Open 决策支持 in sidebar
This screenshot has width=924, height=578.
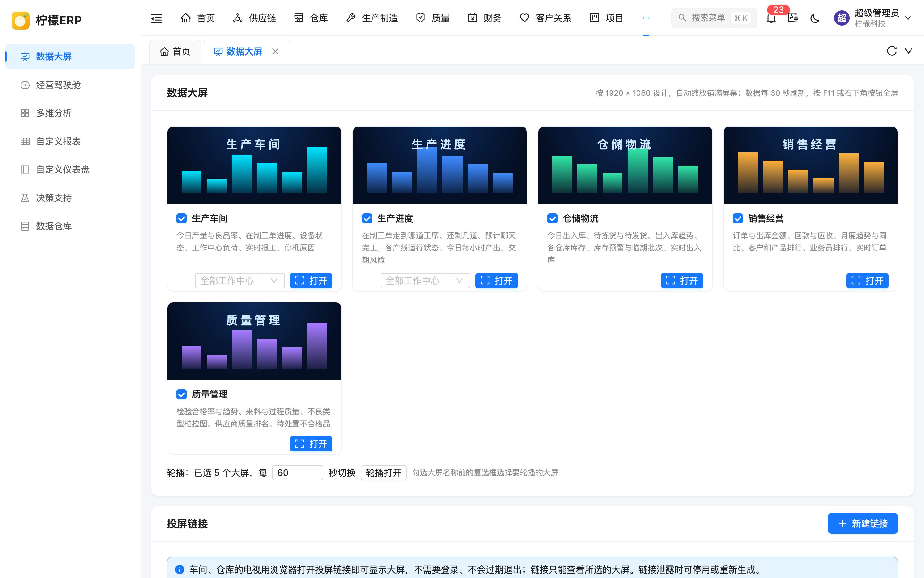(70, 198)
